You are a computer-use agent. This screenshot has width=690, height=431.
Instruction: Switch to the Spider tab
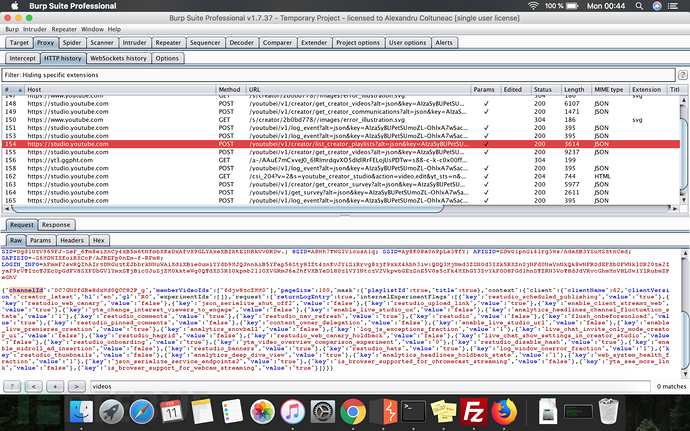point(72,43)
